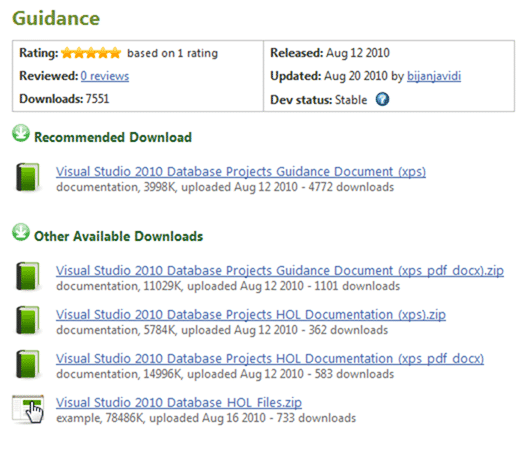
Task: Click the Guidance page heading
Action: click(x=56, y=18)
